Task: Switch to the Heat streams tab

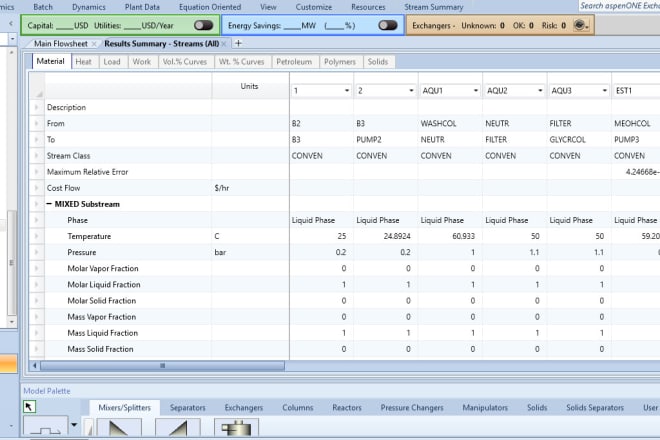Action: tap(83, 61)
